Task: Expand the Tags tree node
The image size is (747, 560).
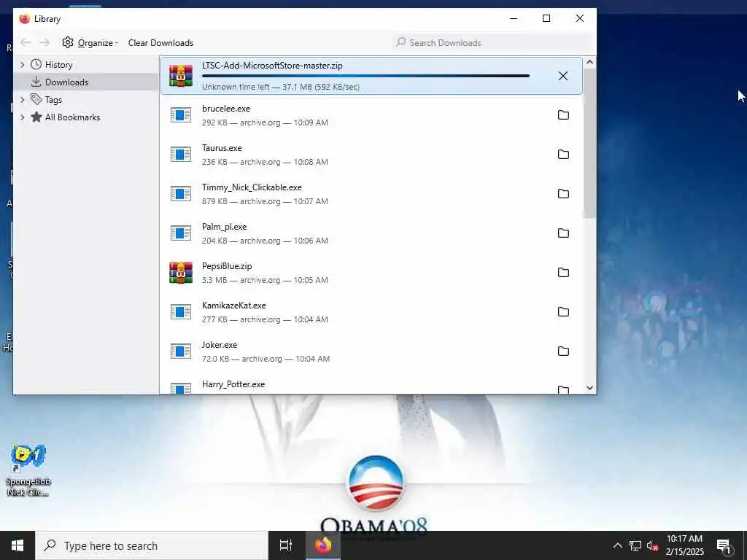Action: pyautogui.click(x=22, y=99)
